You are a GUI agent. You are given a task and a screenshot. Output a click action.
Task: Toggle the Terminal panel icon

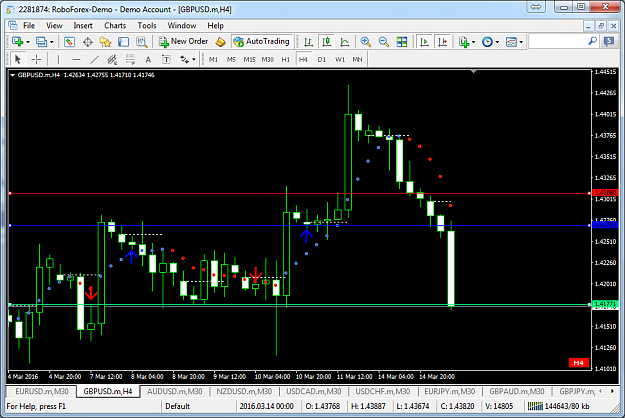pyautogui.click(x=124, y=41)
